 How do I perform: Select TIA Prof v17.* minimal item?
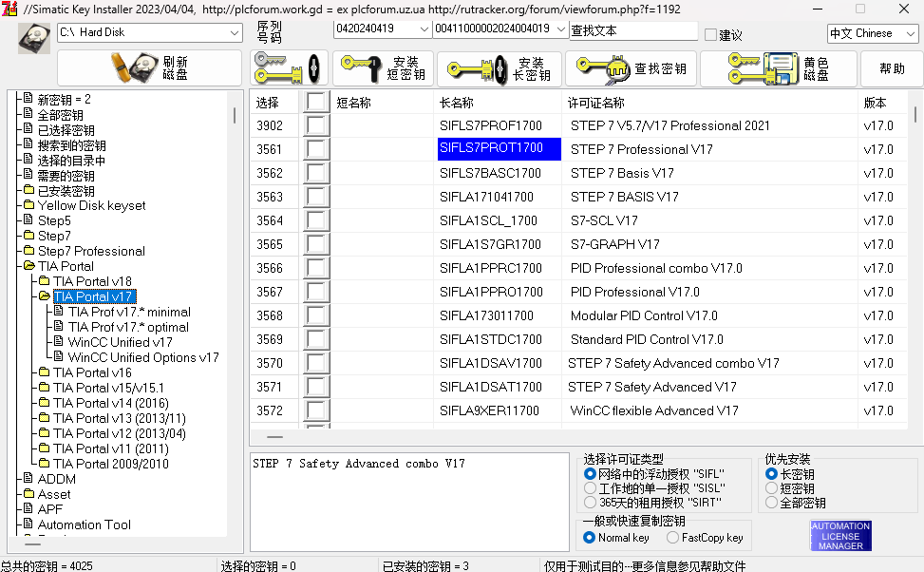click(129, 312)
